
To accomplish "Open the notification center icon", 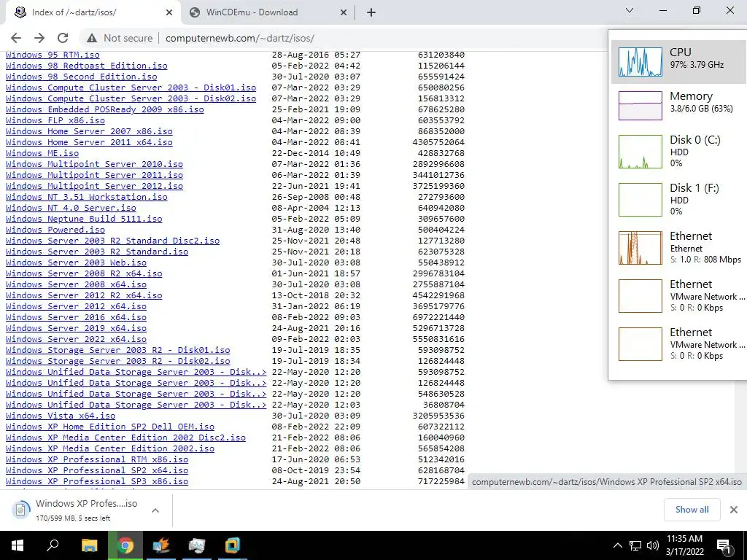I will point(724,545).
